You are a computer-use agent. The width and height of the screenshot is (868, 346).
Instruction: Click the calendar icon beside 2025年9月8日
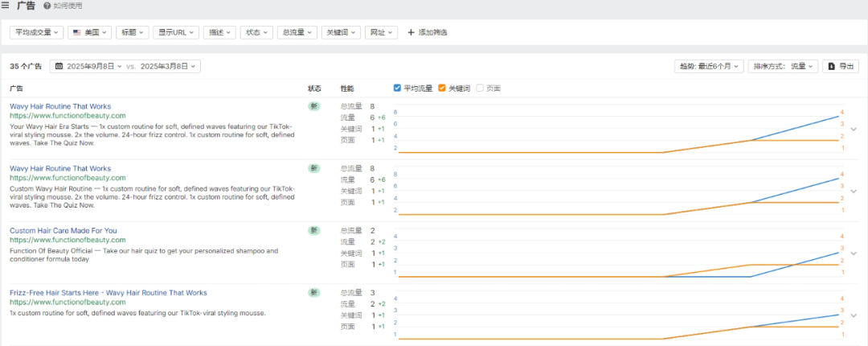coord(59,67)
